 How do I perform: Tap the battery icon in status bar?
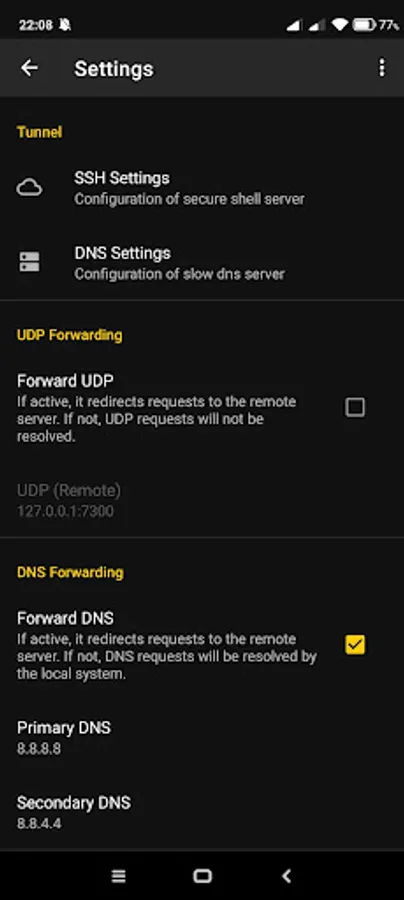point(364,25)
